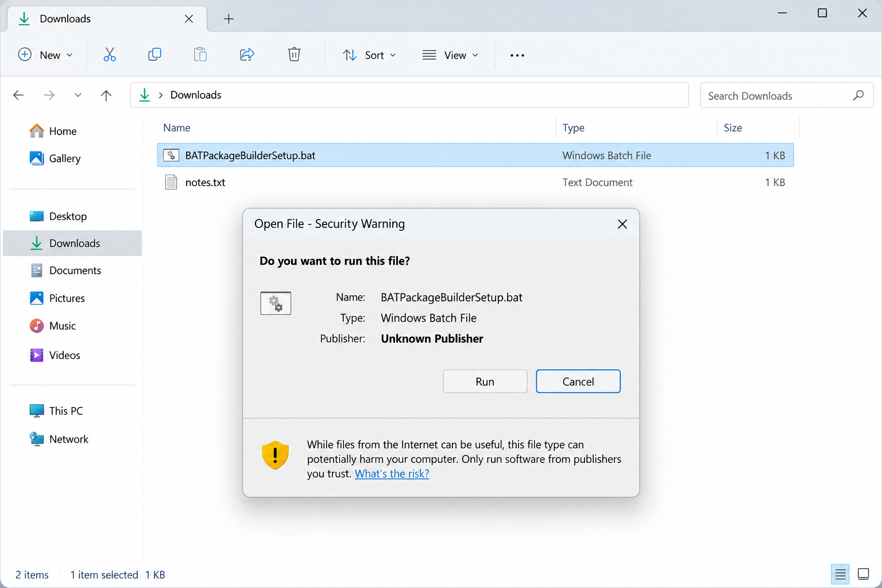Open the What's the risk? link
882x588 pixels.
pyautogui.click(x=392, y=474)
